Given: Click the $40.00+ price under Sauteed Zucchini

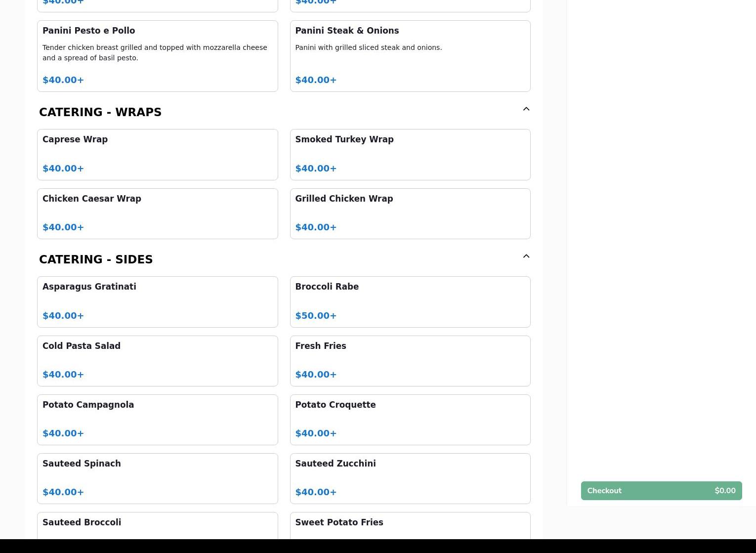Looking at the screenshot, I should click(316, 492).
